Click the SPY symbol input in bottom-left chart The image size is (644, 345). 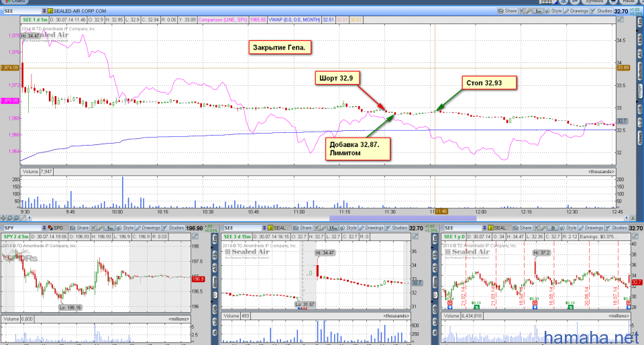(21, 228)
